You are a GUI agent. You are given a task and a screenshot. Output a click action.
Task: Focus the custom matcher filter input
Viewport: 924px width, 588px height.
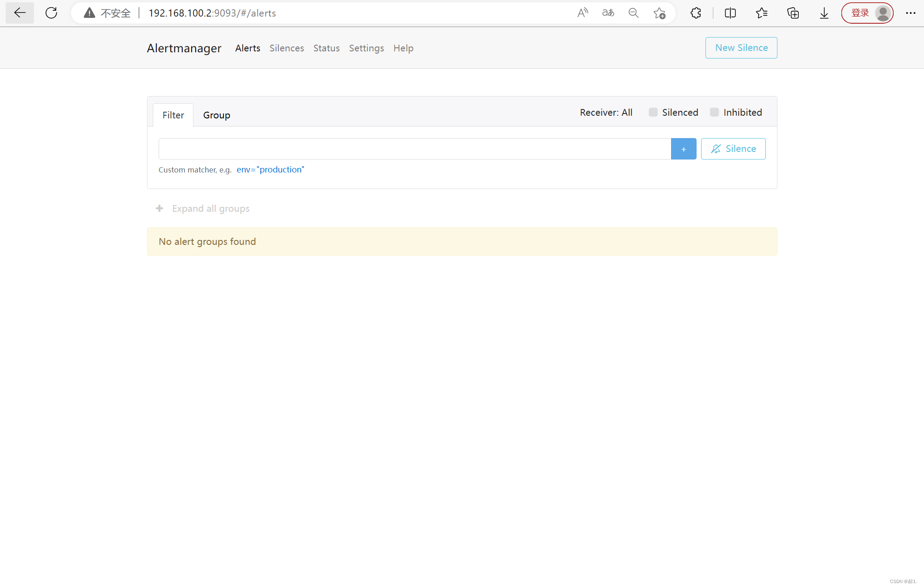(x=414, y=149)
